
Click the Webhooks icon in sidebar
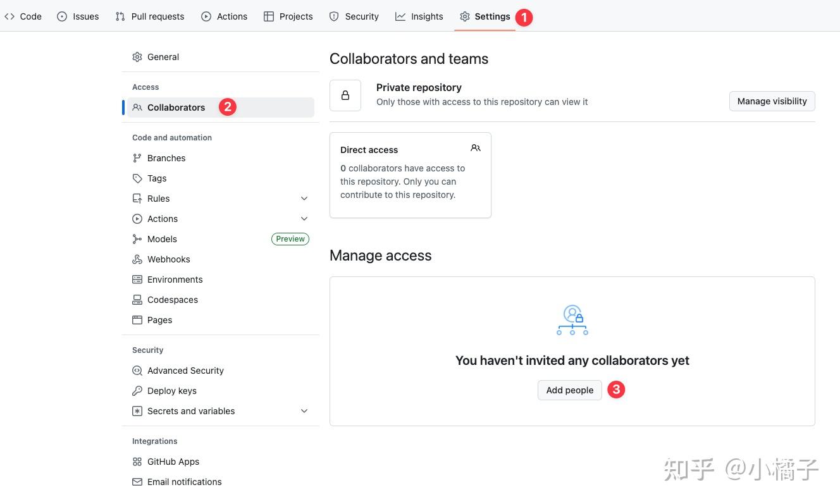coord(137,259)
